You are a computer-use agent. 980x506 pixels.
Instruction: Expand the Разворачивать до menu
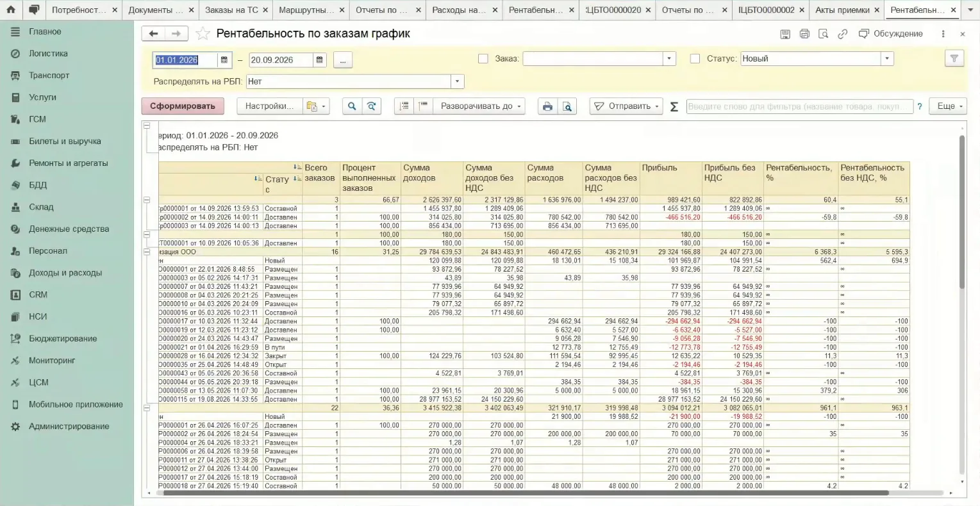tap(479, 106)
